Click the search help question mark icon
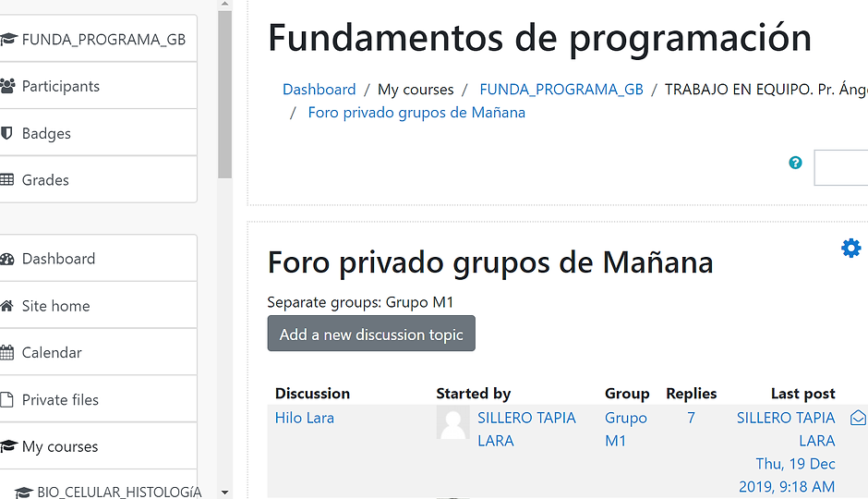 point(795,163)
